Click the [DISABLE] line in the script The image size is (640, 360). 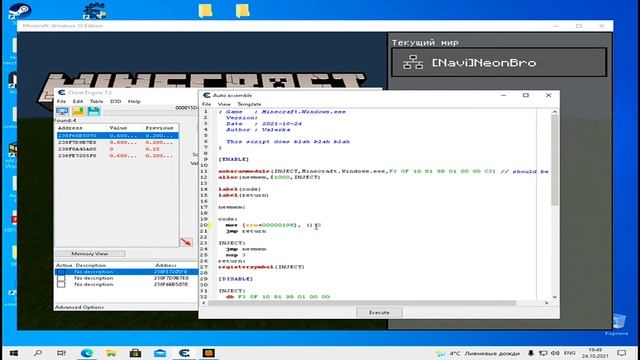236,279
